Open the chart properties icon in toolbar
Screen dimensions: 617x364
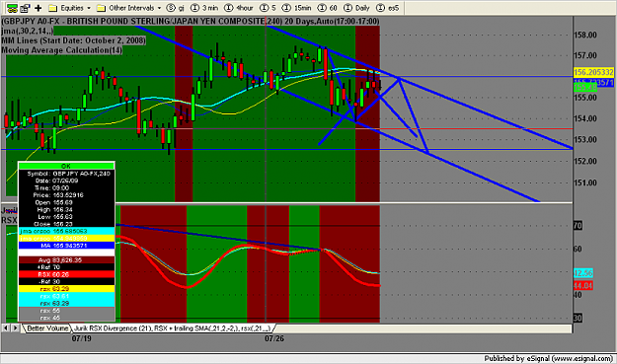click(x=26, y=8)
